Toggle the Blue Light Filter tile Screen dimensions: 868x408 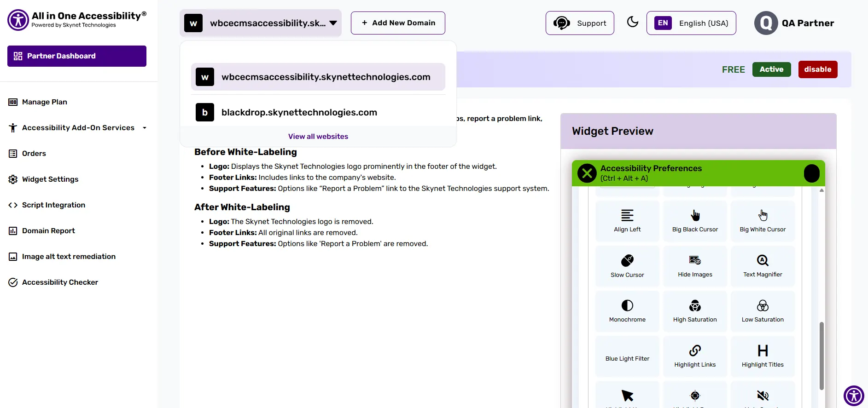[627, 356]
